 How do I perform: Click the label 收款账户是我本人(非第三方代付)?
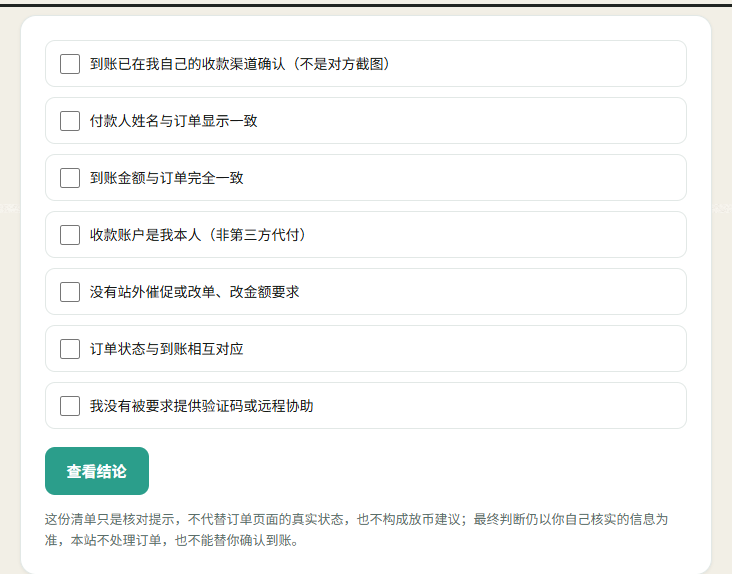coord(199,235)
